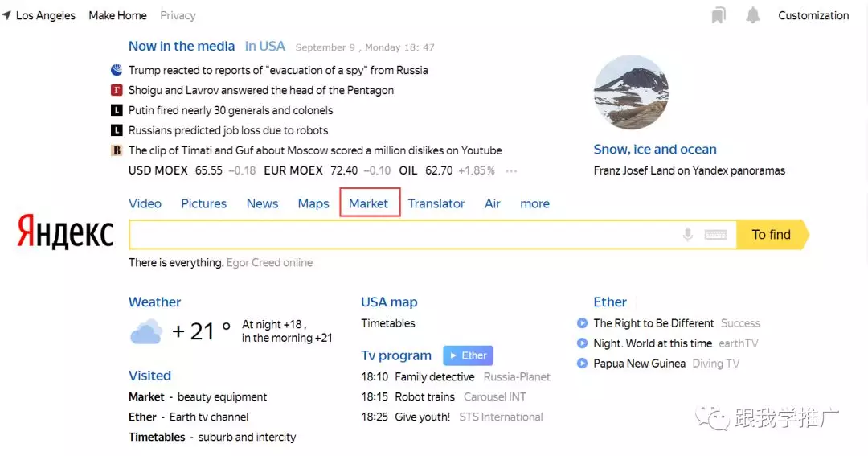Play The Right to Be Different broadcast

(x=582, y=323)
